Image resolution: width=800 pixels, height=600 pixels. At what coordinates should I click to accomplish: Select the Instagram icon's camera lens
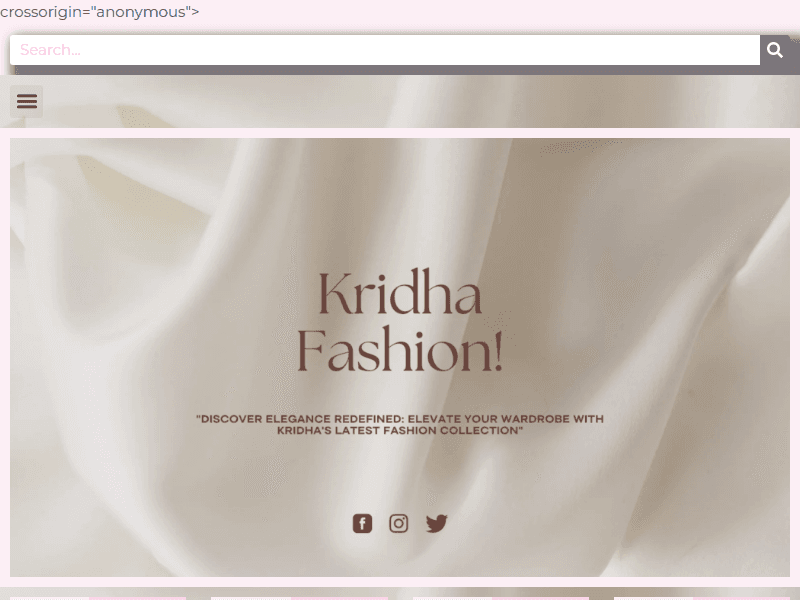coord(399,523)
